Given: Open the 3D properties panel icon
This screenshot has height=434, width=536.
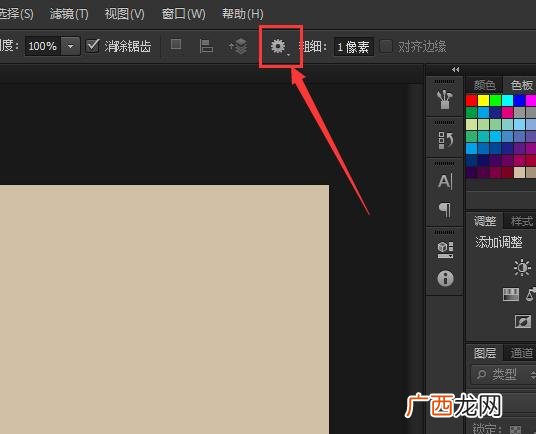Looking at the screenshot, I should pos(445,250).
